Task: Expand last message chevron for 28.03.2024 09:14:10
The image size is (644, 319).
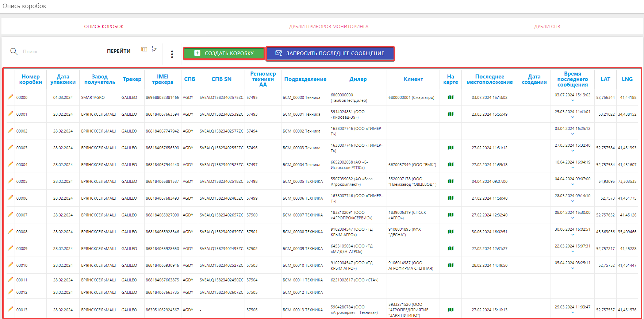Action: click(572, 201)
